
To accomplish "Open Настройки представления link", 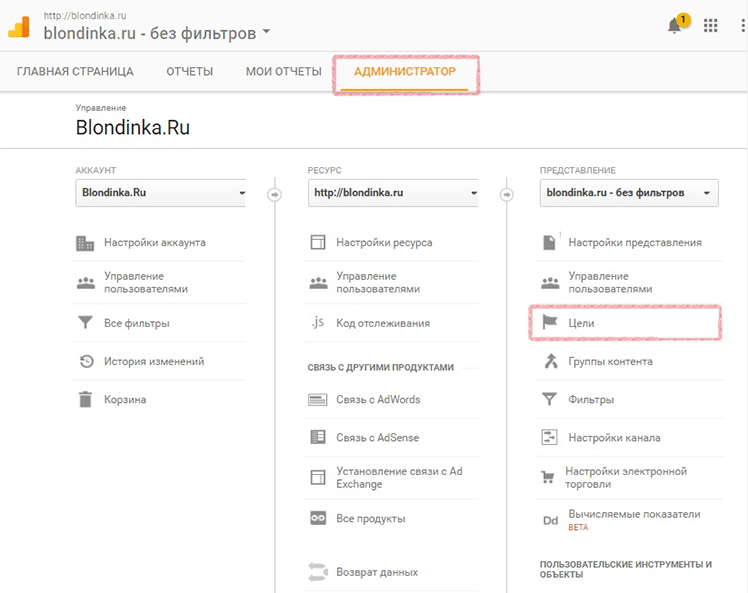I will (634, 242).
